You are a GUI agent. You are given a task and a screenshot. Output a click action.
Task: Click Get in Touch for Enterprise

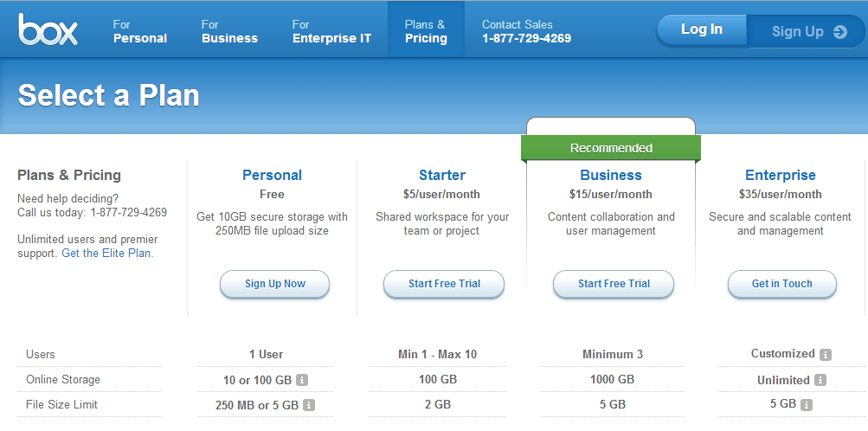click(x=781, y=285)
